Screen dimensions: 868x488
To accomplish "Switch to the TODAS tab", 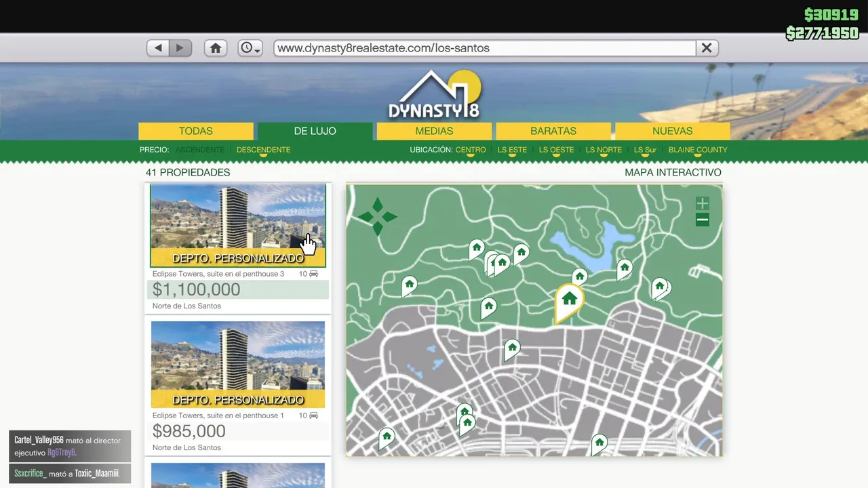I will (196, 131).
